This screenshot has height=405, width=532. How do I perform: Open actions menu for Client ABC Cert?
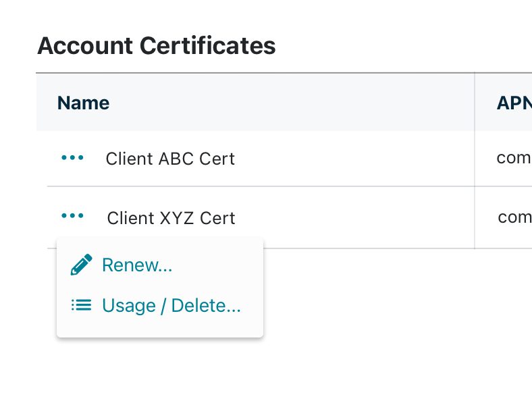(x=72, y=157)
